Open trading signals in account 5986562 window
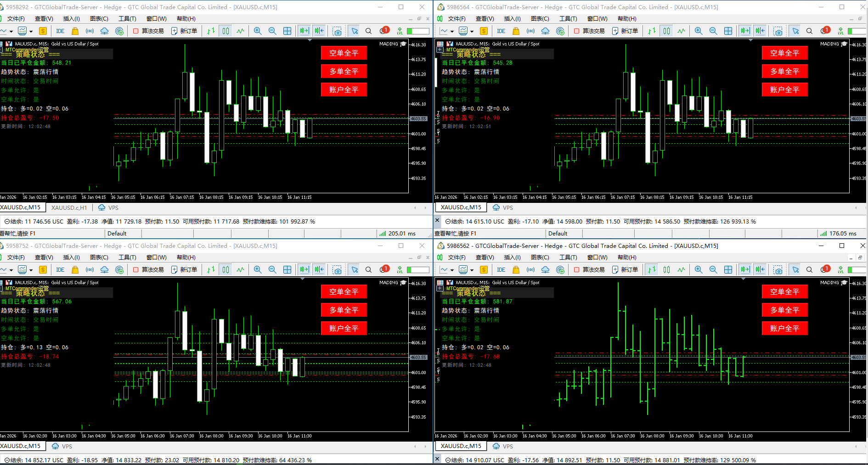Screen dimensions: 868x465 530,270
